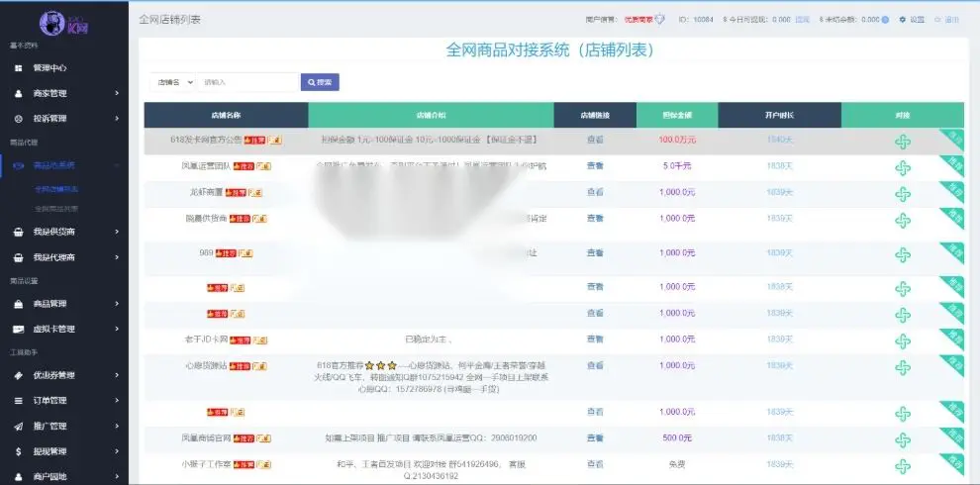Expand the 我是代理商 submenu arrow
Image resolution: width=980 pixels, height=485 pixels.
(117, 257)
